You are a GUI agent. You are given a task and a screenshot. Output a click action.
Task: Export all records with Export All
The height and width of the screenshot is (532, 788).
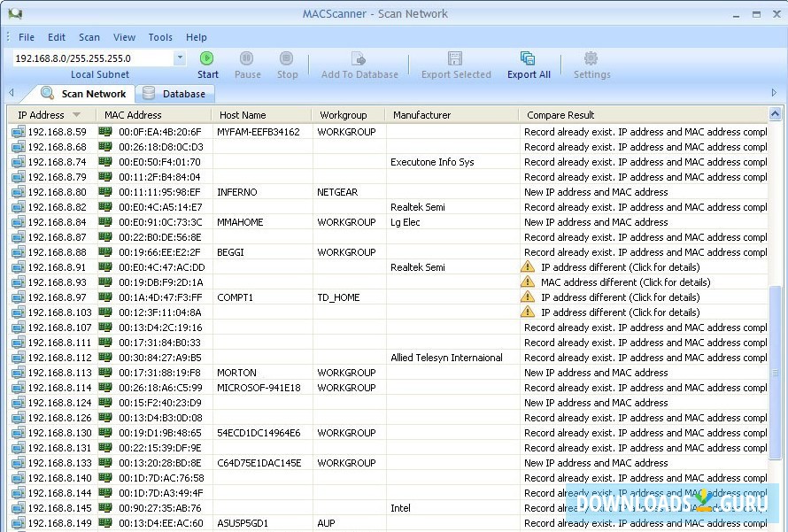(528, 59)
